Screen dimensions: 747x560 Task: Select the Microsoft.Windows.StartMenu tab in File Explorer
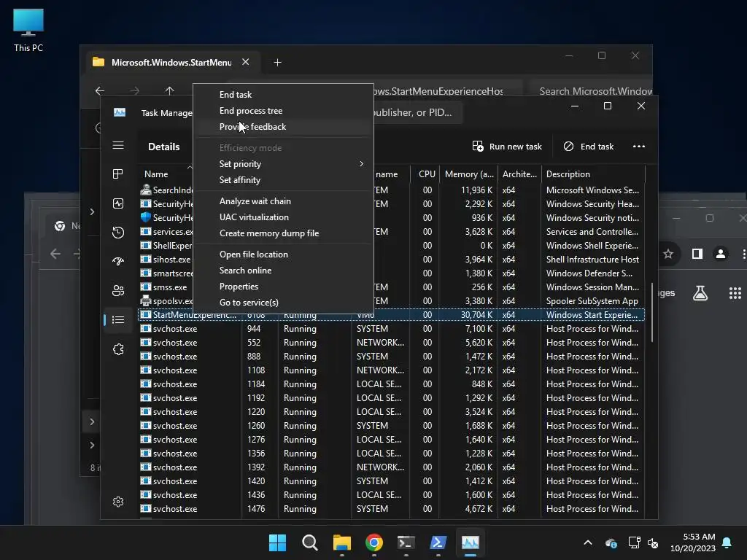(172, 63)
